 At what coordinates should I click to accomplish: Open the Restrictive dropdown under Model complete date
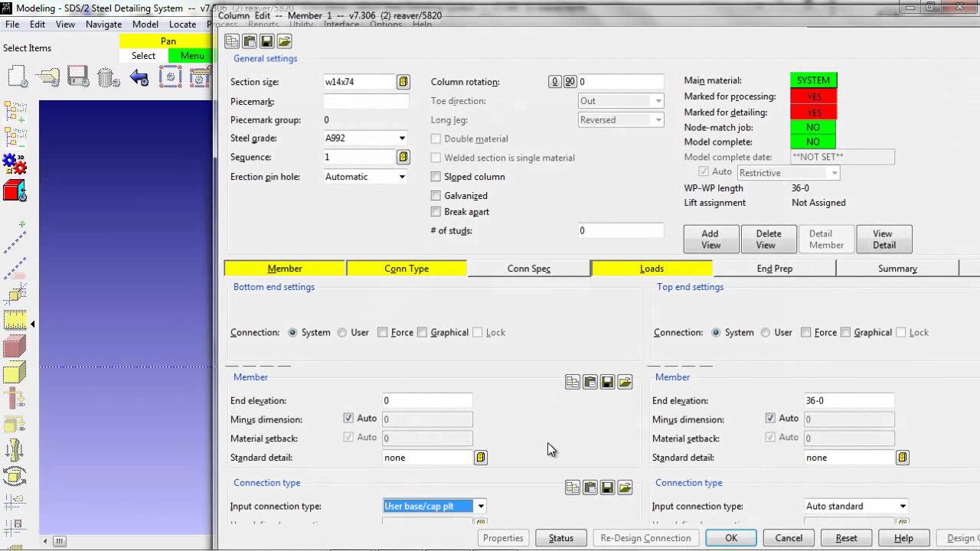tap(834, 173)
